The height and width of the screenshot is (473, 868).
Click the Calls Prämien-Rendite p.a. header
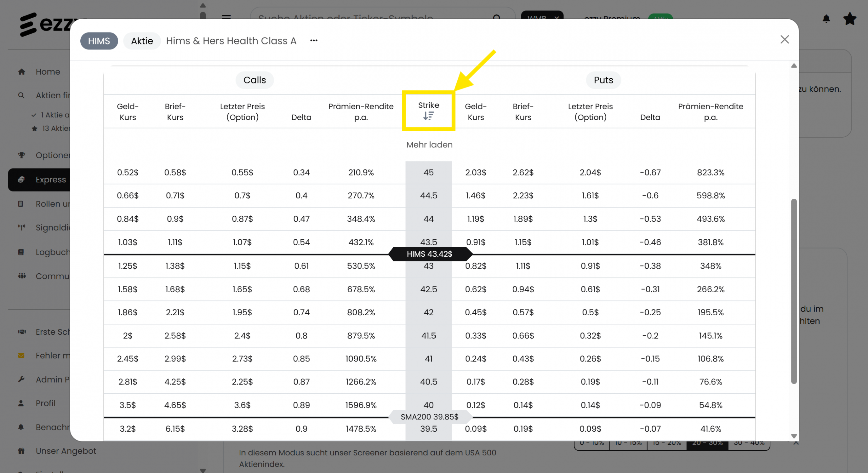pos(361,112)
